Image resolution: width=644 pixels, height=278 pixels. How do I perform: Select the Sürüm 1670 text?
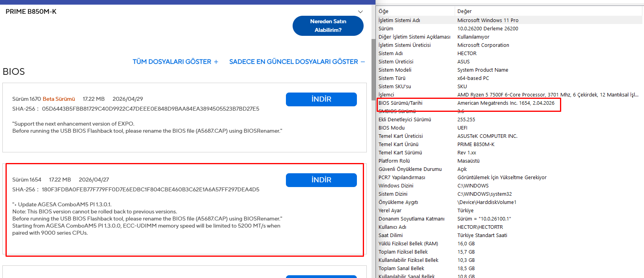[26, 99]
